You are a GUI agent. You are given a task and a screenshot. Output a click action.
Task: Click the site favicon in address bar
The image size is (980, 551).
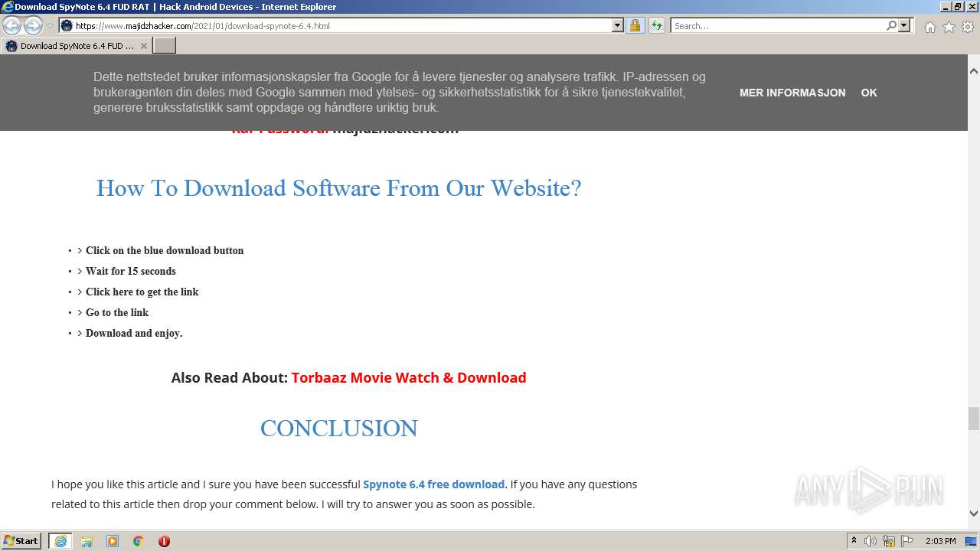(67, 26)
